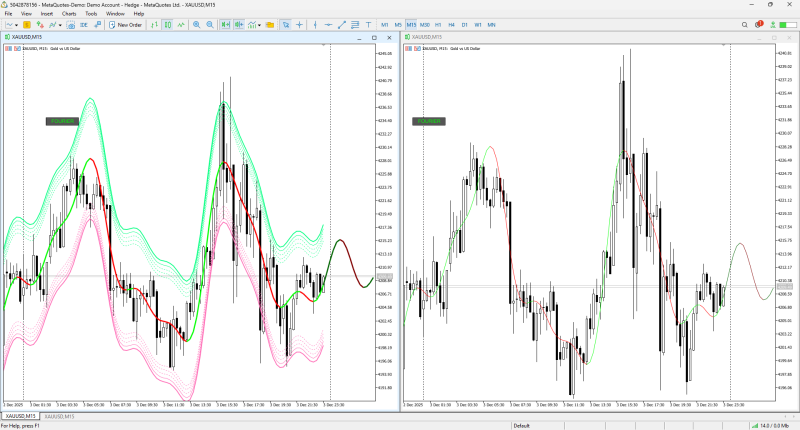Screen dimensions: 800x430
Task: Expand the chart type dropdown arrow
Action: (x=16, y=25)
